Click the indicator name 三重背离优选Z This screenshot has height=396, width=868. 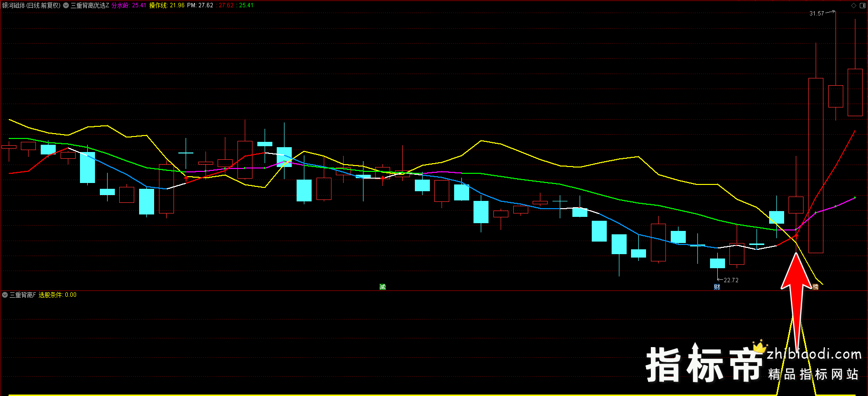click(90, 5)
